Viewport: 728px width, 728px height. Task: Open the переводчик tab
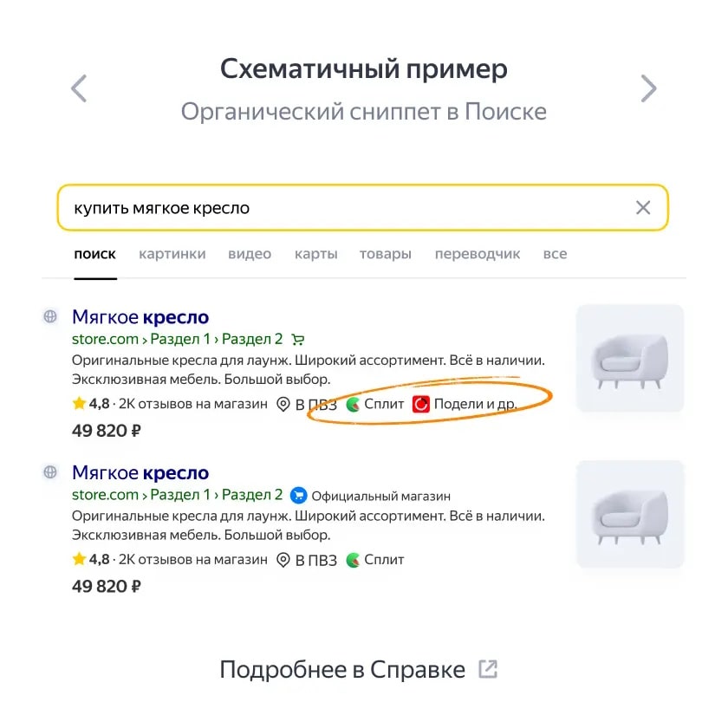478,254
